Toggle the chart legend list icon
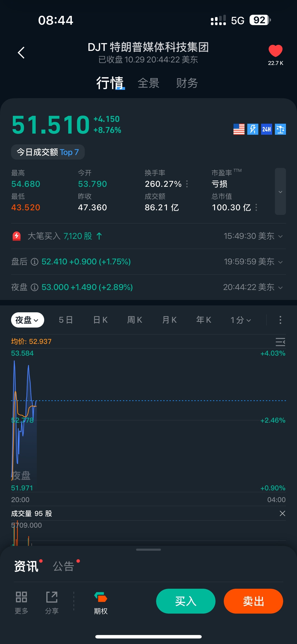The width and height of the screenshot is (297, 644). (280, 342)
